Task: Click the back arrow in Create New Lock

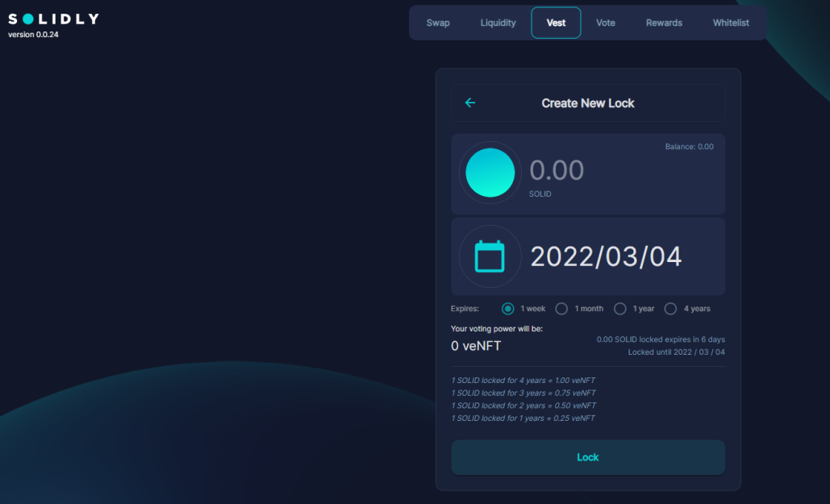Action: 470,102
